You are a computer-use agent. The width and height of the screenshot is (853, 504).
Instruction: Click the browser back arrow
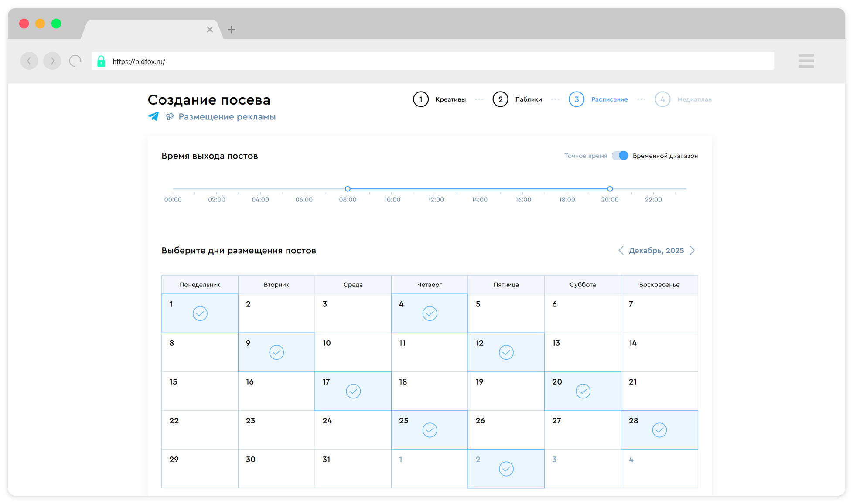pos(29,61)
